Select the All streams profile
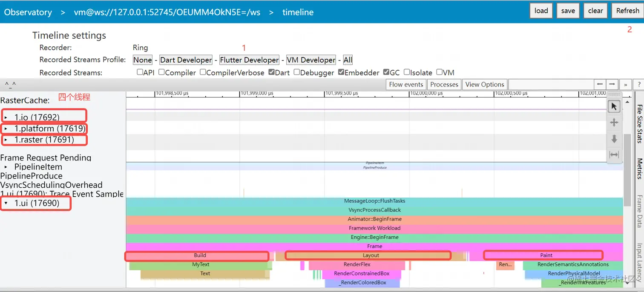 (x=348, y=60)
